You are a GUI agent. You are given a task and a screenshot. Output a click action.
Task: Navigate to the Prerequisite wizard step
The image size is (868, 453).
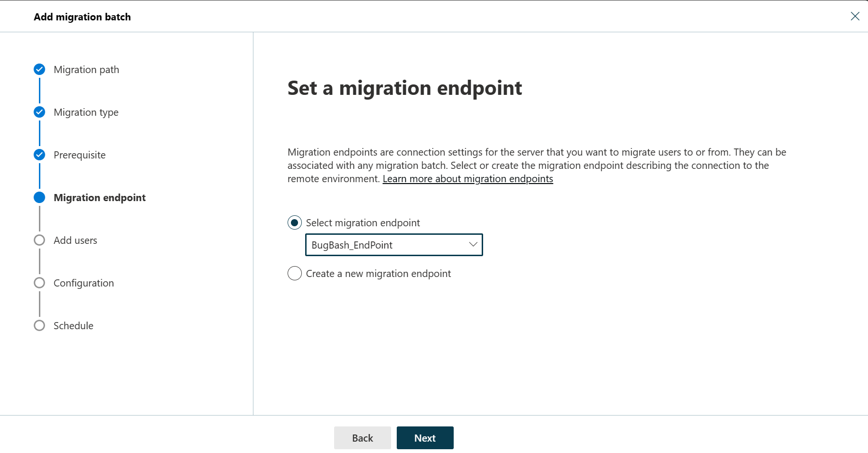point(79,155)
